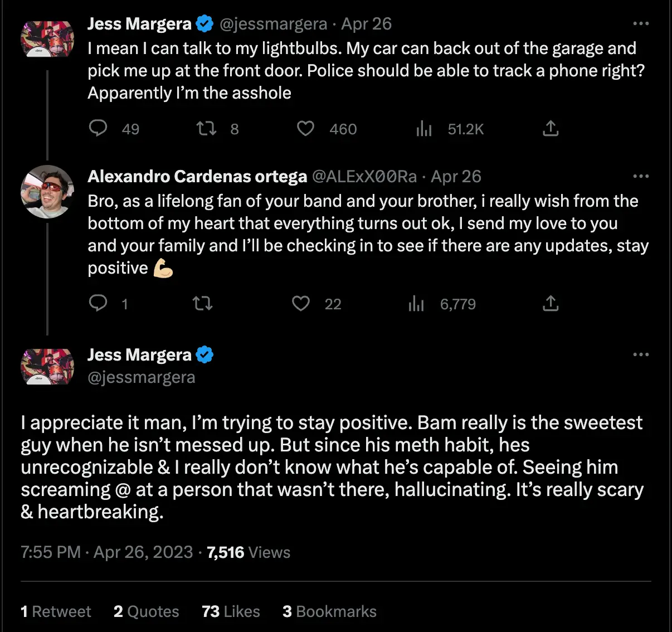Reply to Jess Margera's lightbulbs tweet
The image size is (672, 632).
click(x=98, y=129)
